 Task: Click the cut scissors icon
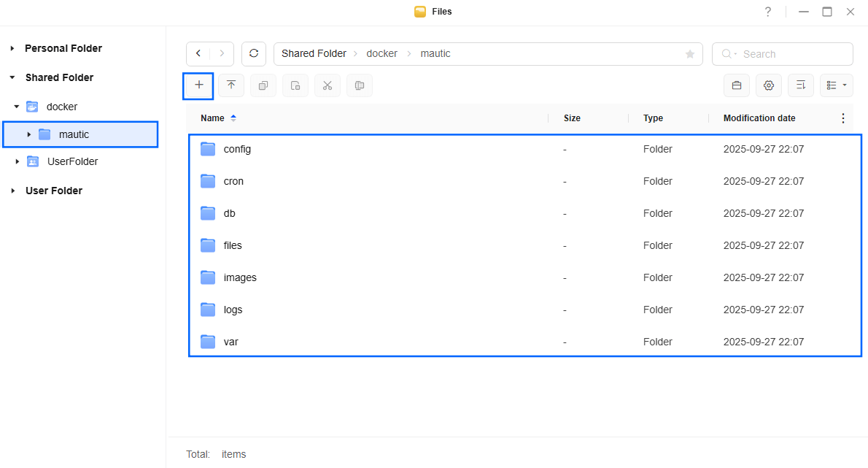(328, 85)
